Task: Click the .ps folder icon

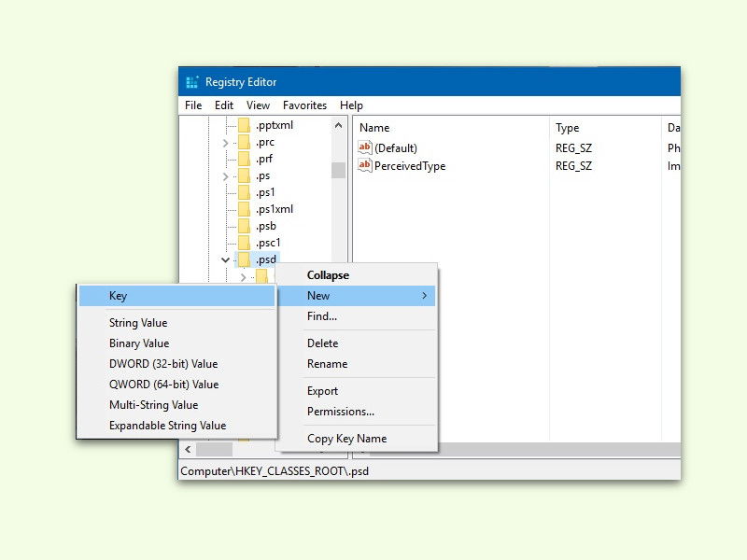Action: tap(244, 175)
